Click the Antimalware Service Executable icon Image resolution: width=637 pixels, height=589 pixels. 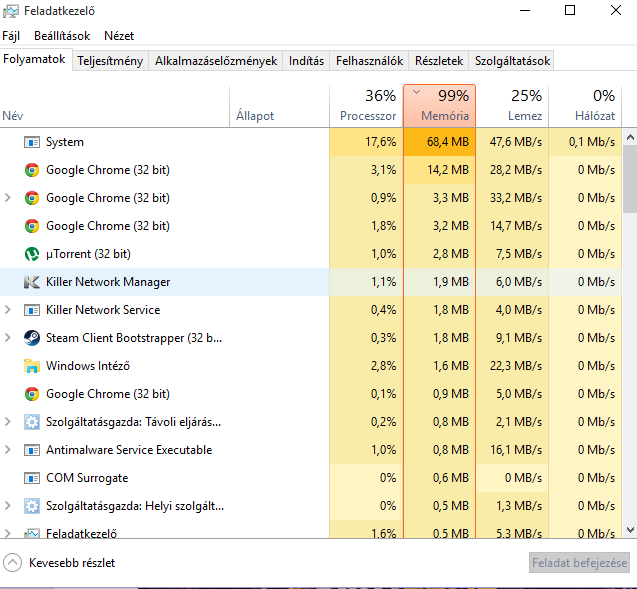32,450
